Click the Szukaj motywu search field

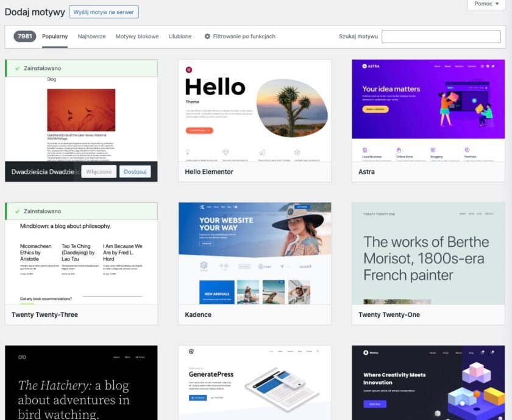coord(442,36)
